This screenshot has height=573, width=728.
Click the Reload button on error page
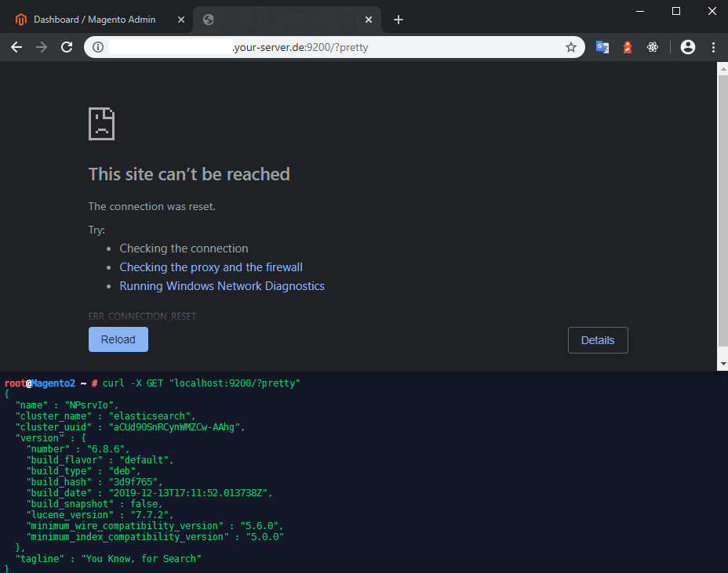tap(118, 339)
